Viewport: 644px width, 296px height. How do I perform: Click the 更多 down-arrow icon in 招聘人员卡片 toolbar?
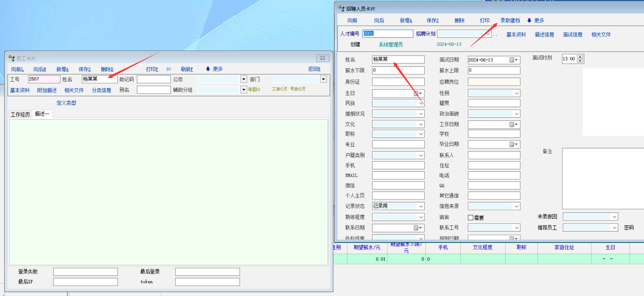(x=529, y=20)
